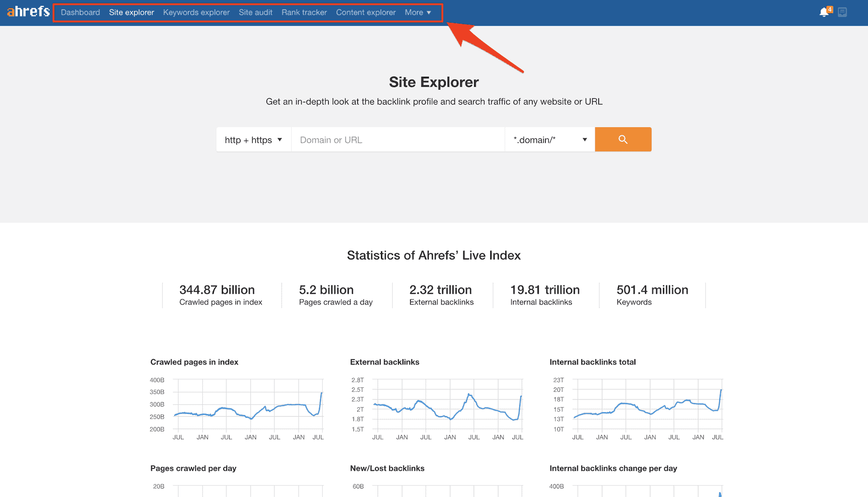This screenshot has width=868, height=497.
Task: Click the New/Lost backlinks title
Action: pos(387,468)
